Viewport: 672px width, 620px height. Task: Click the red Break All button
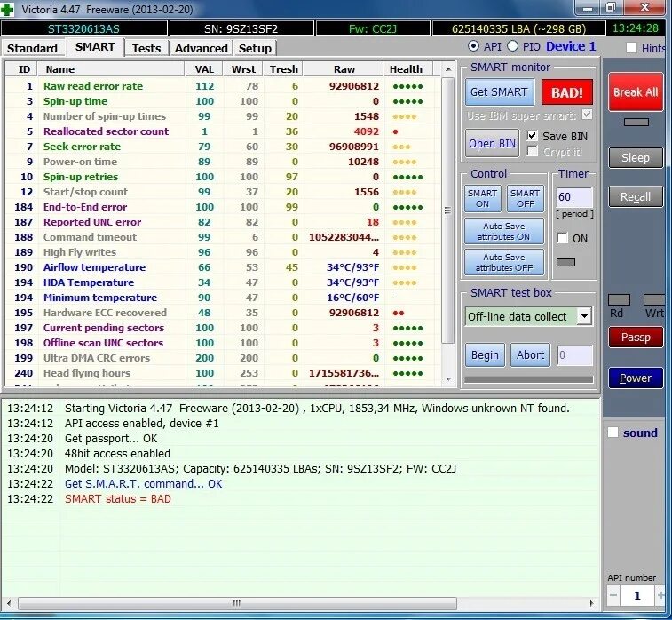tap(636, 92)
